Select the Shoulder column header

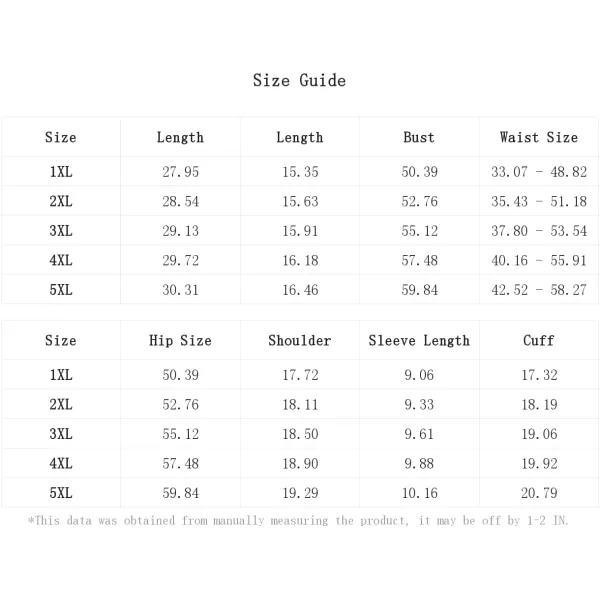(x=300, y=341)
